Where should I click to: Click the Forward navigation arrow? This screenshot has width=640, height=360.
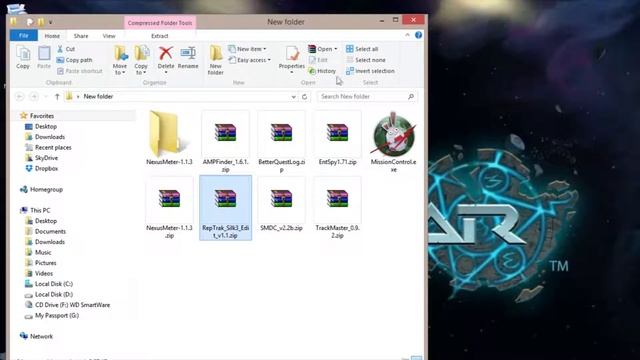[34, 96]
